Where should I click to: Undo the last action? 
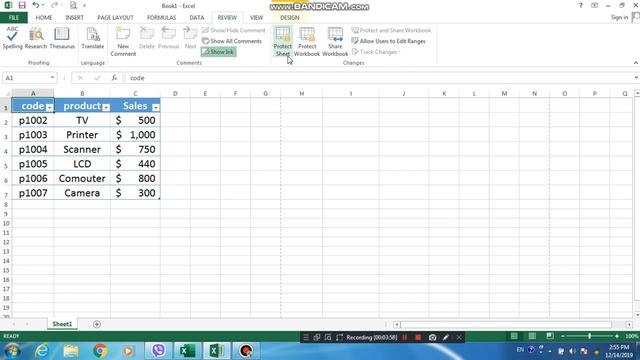pyautogui.click(x=36, y=5)
